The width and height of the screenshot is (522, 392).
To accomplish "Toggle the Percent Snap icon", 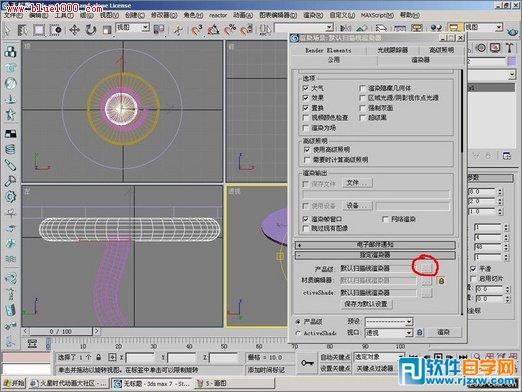I will pos(230,30).
